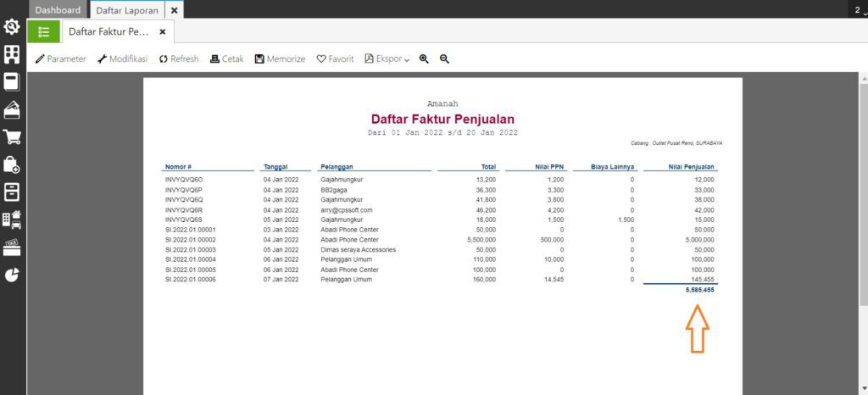Add report to Favorit
868x395 pixels.
(335, 59)
